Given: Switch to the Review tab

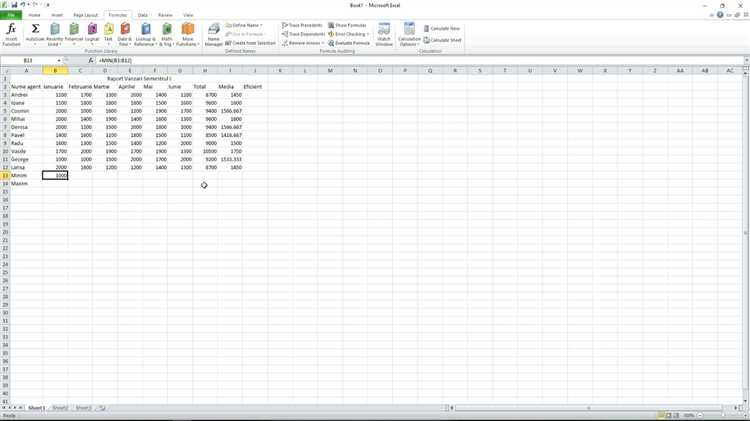Looking at the screenshot, I should [165, 15].
